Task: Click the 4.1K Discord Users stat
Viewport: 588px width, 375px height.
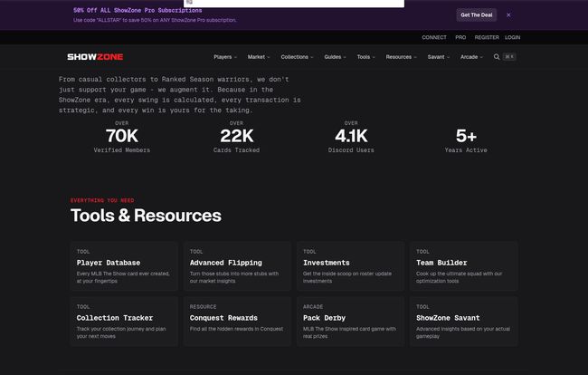Action: 351,138
